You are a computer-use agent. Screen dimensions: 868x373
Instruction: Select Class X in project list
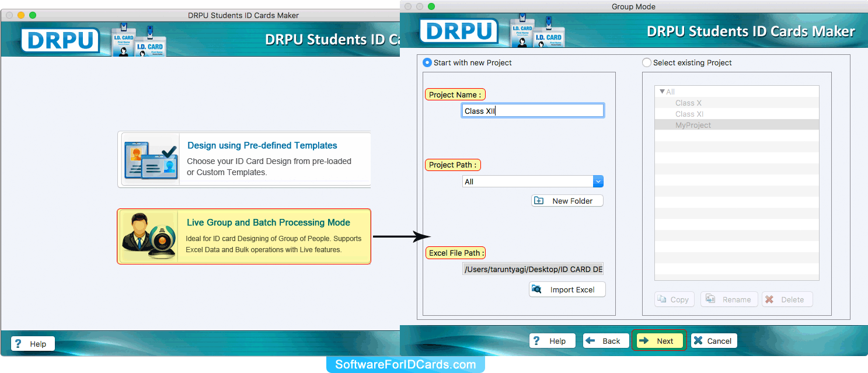[737, 103]
